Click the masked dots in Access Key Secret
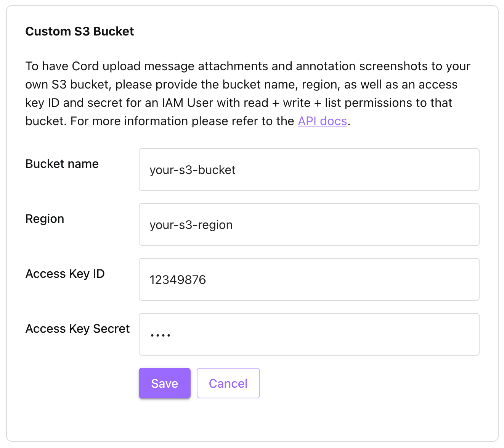504x448 pixels. tap(160, 334)
